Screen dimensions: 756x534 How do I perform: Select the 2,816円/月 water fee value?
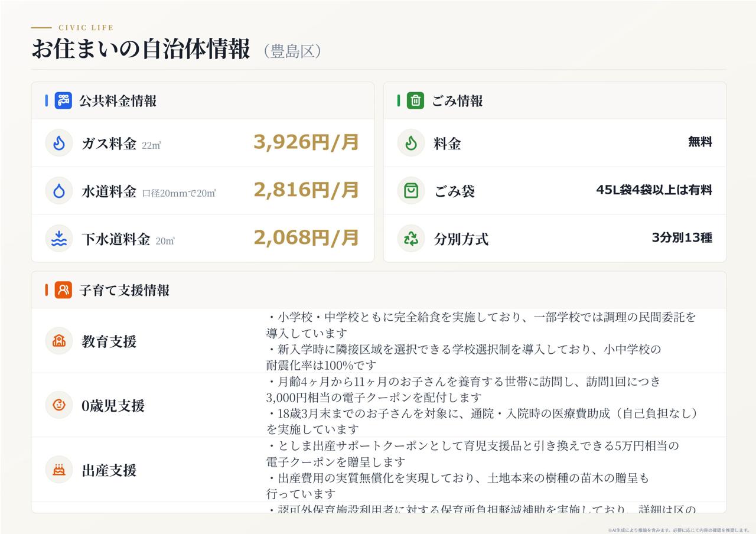tap(307, 190)
